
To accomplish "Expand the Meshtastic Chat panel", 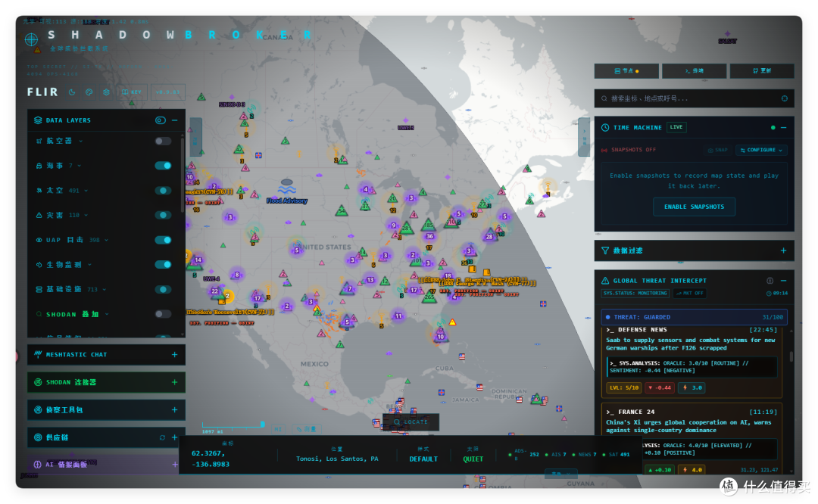I will coord(175,355).
